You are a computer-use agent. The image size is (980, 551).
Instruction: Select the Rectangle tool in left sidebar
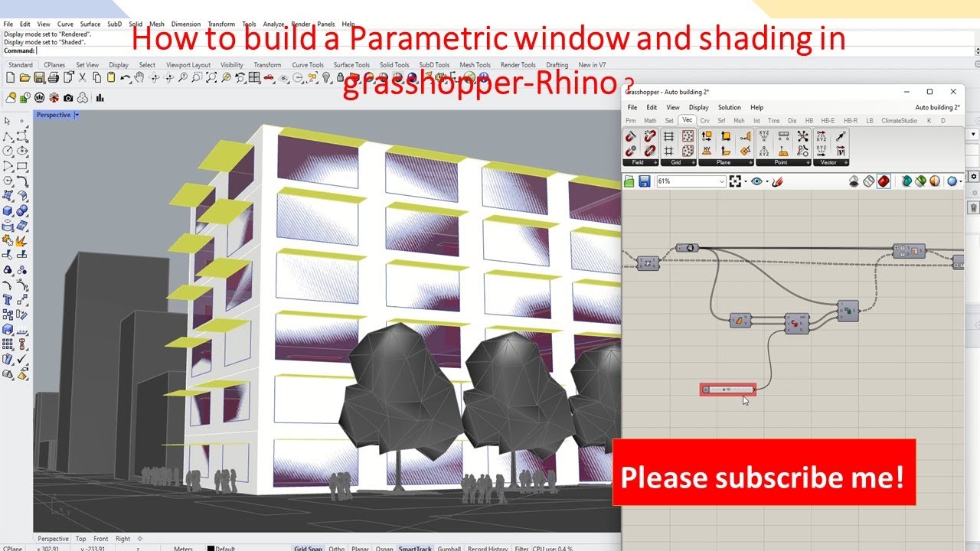coord(22,165)
